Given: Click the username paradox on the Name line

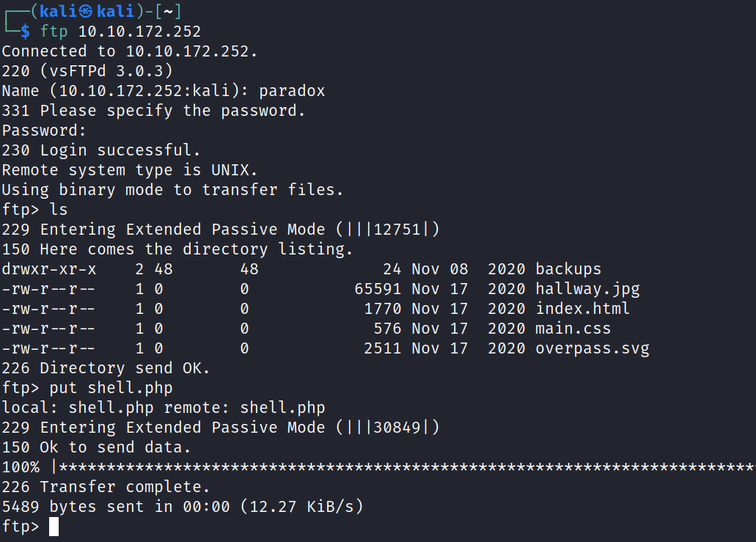Looking at the screenshot, I should (292, 91).
